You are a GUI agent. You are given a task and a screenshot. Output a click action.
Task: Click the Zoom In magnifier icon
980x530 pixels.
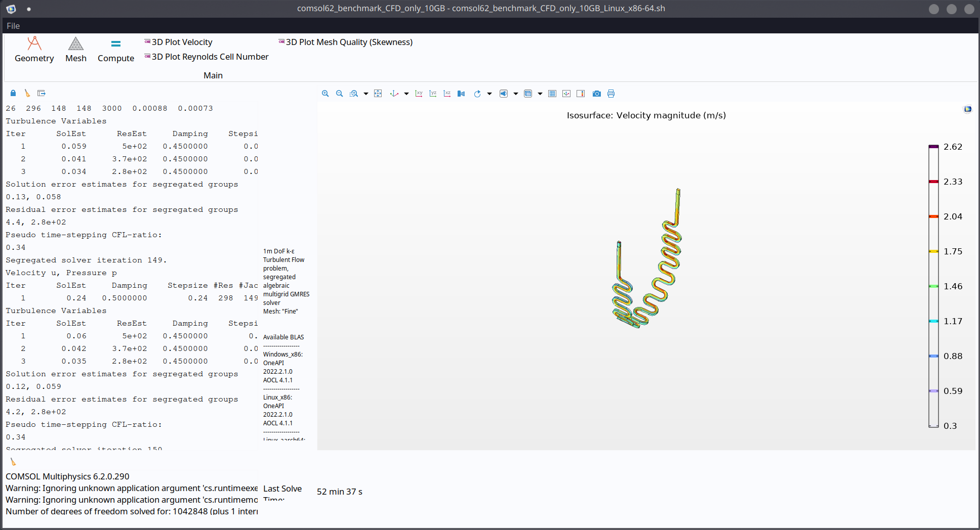[x=325, y=94]
